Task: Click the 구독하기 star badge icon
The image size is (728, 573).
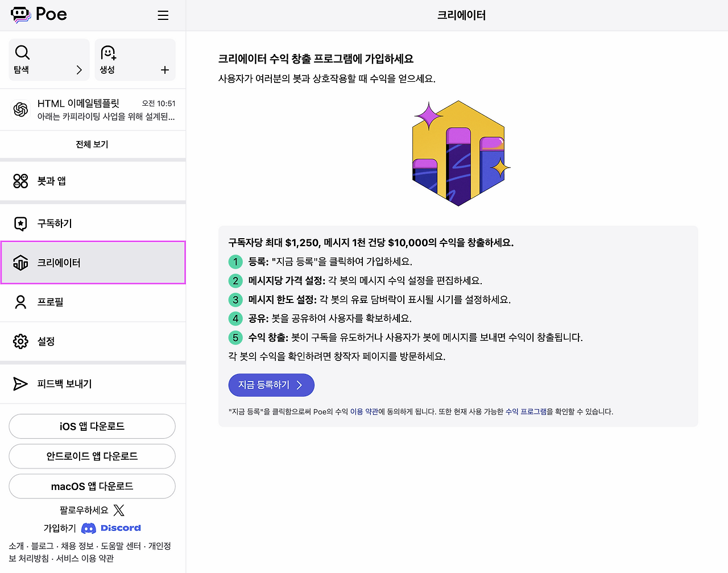Action: tap(20, 223)
